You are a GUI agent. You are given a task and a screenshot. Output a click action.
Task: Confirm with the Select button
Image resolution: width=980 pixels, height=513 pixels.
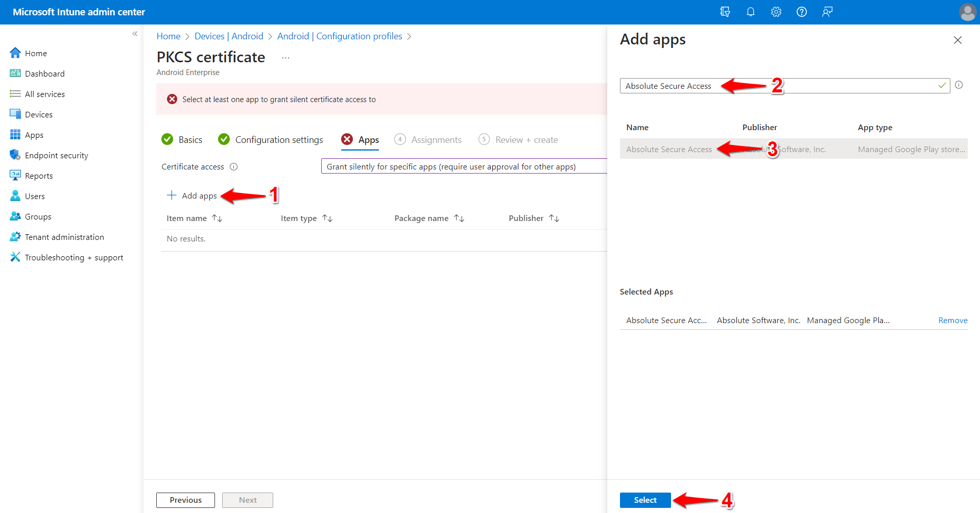645,500
